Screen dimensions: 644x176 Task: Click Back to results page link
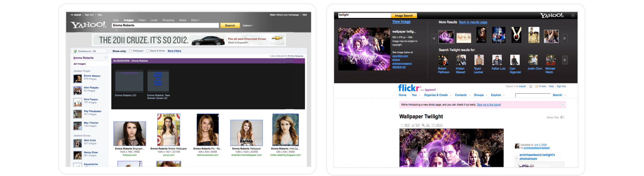click(473, 22)
